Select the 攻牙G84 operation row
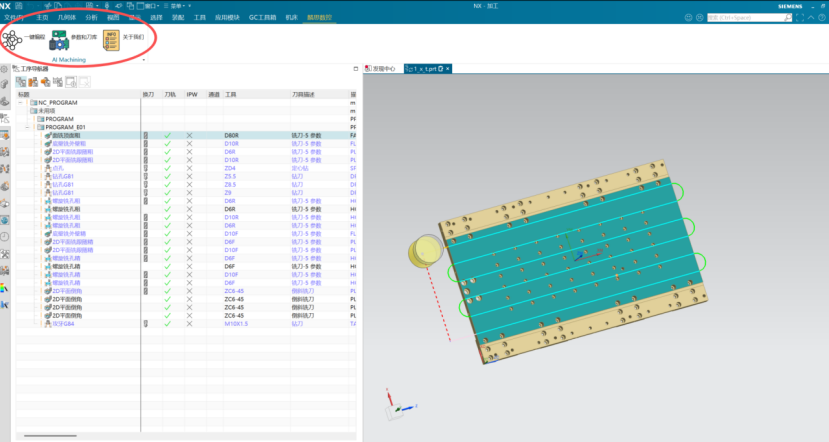 pyautogui.click(x=63, y=323)
